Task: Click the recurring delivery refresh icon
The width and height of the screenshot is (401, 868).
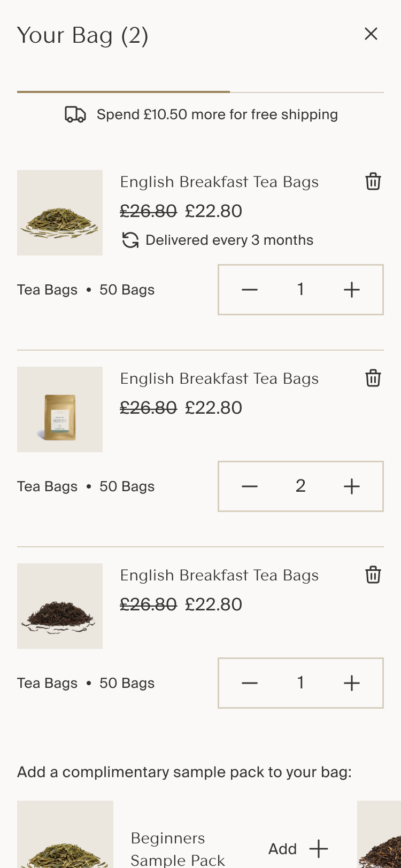Action: pyautogui.click(x=130, y=241)
